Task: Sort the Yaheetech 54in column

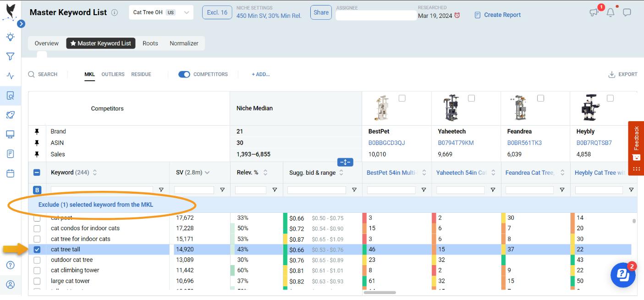Action: tap(493, 173)
